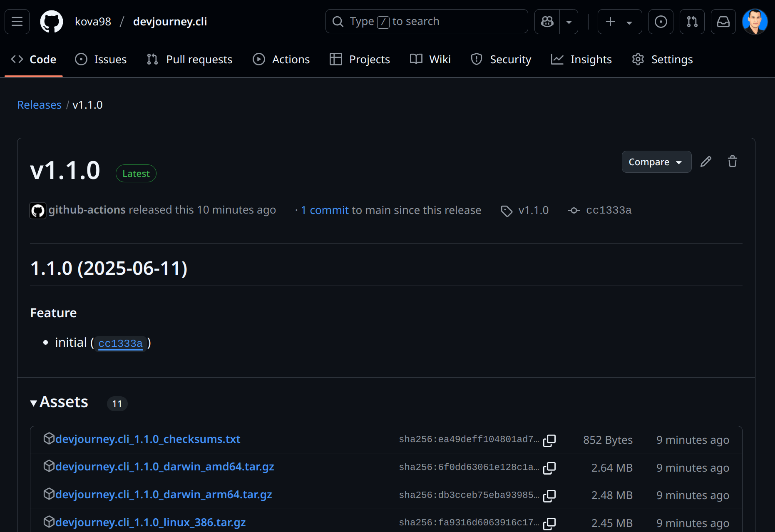Copy sha256 of linux_386 asset
775x532 pixels.
549,523
